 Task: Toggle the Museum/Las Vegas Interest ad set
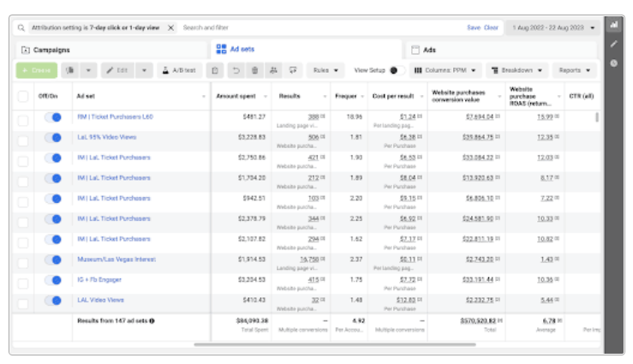coord(53,260)
